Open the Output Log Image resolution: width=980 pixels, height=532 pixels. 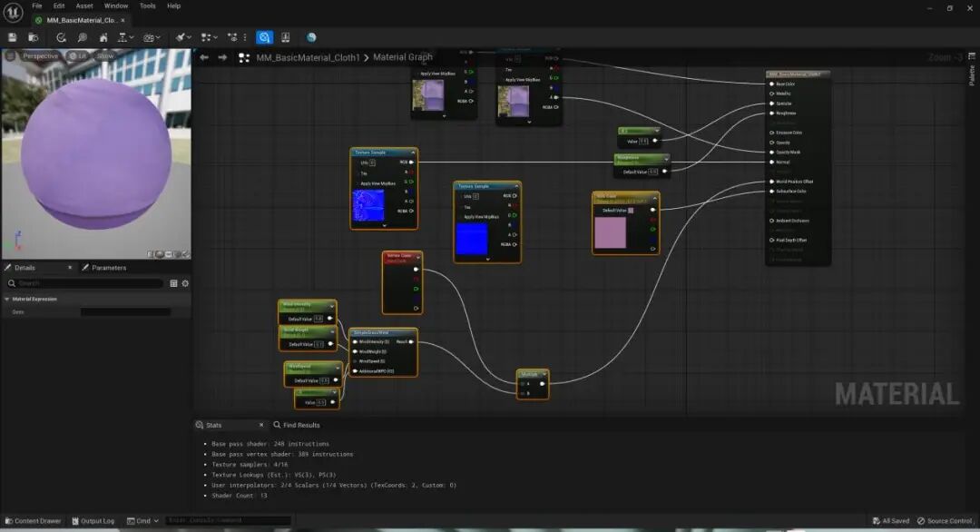tap(93, 521)
